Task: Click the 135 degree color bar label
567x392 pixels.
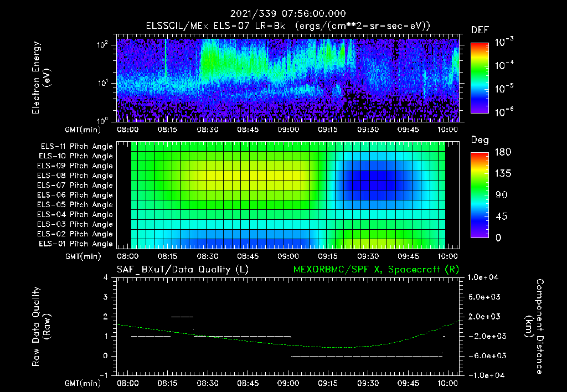Action: [x=503, y=173]
